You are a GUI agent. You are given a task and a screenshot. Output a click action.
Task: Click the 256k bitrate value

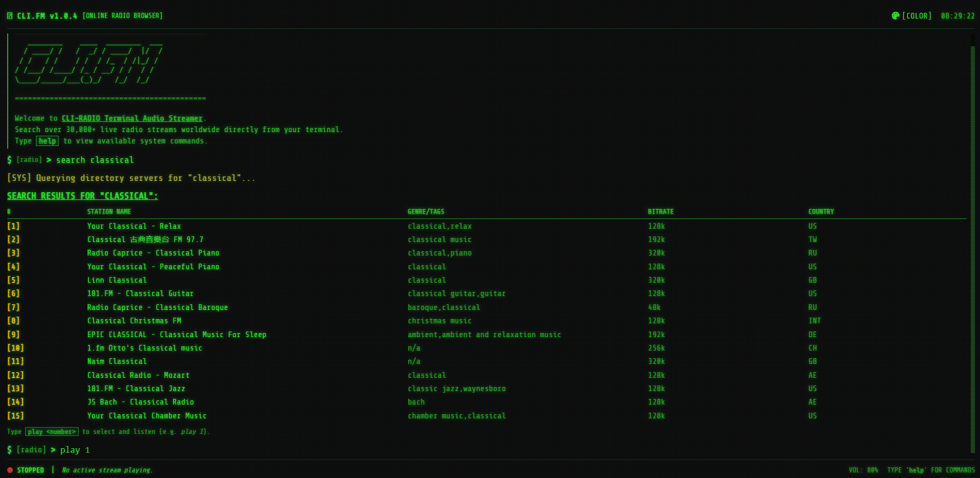click(656, 348)
